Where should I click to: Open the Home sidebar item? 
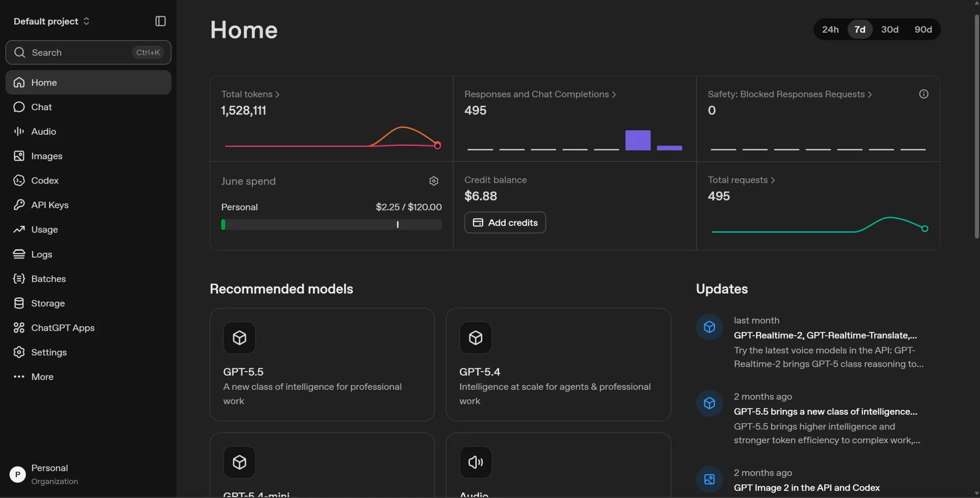pos(88,82)
